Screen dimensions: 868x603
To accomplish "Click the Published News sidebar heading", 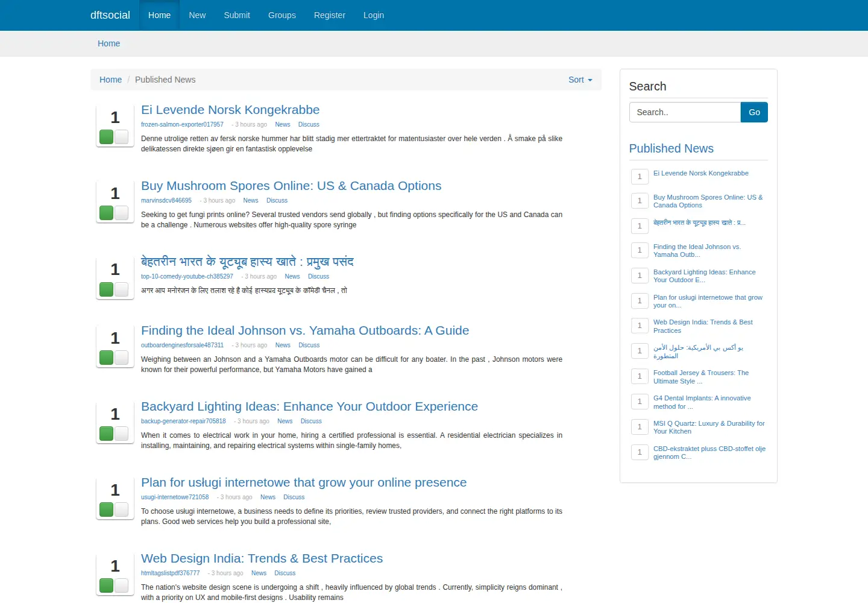I will point(671,148).
